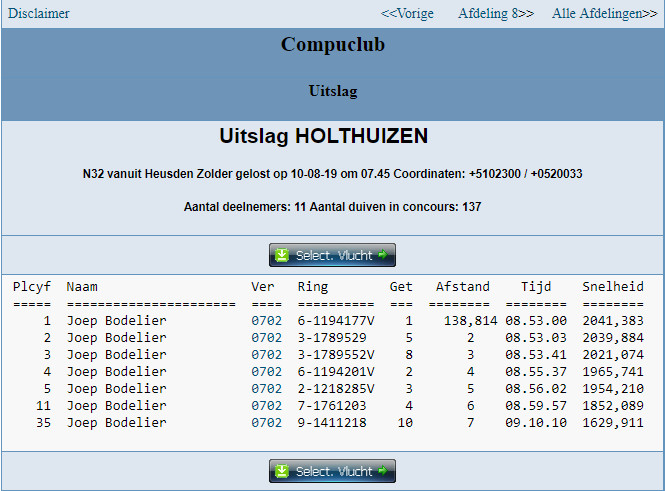Click the speed value 1629,911

click(613, 422)
